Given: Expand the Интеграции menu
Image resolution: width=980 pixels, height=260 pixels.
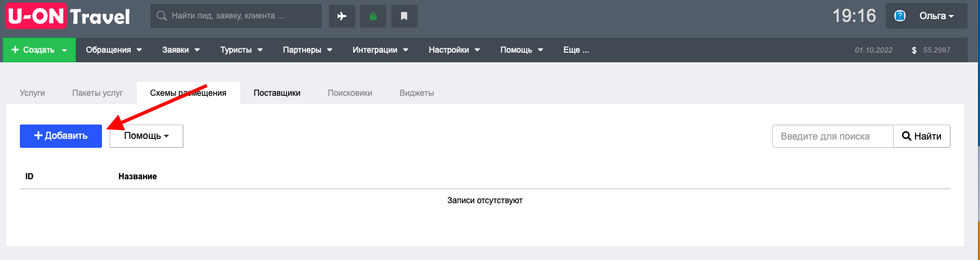Looking at the screenshot, I should [x=381, y=50].
